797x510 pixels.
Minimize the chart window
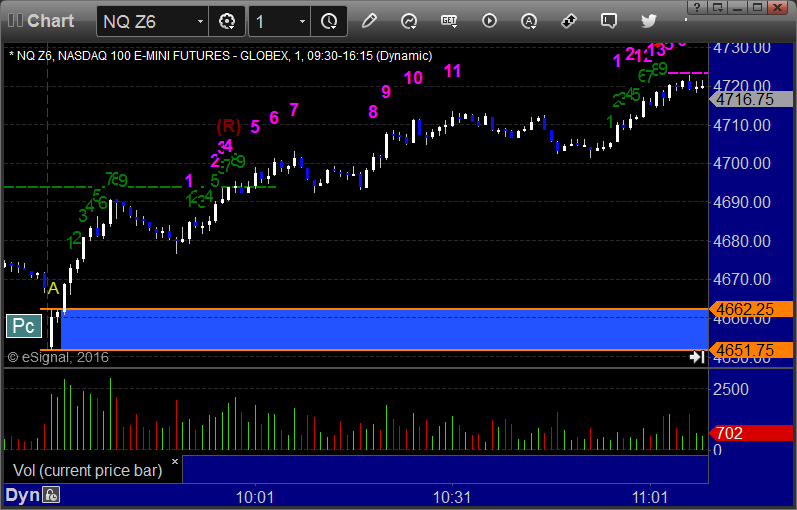click(x=738, y=7)
